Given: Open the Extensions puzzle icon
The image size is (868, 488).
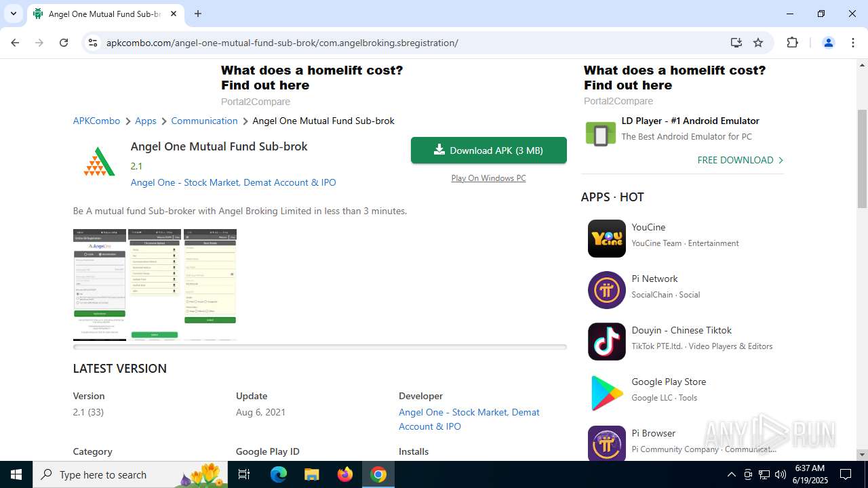Looking at the screenshot, I should (792, 43).
